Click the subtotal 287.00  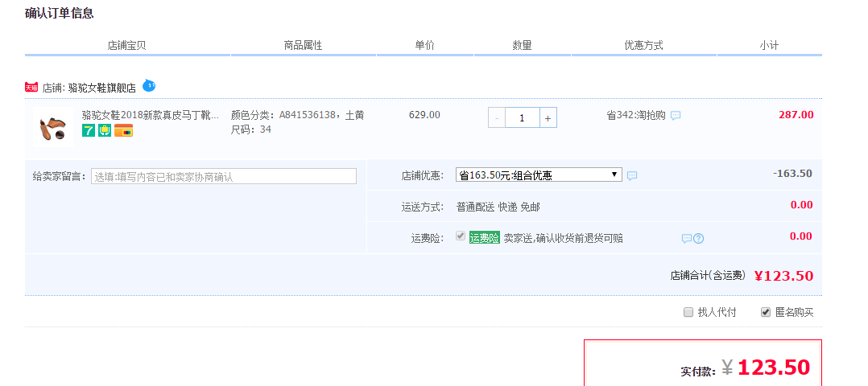pyautogui.click(x=796, y=115)
